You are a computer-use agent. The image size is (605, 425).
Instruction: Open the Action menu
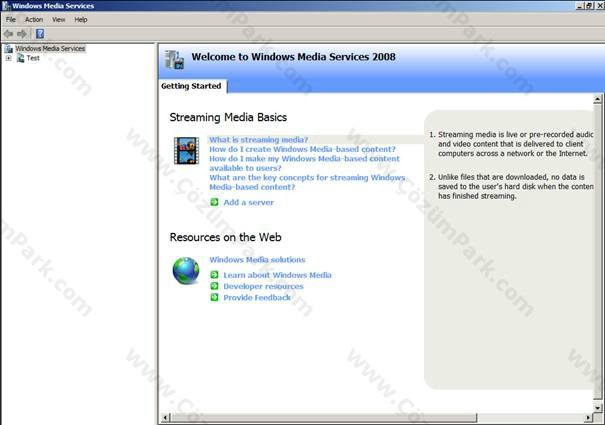tap(34, 19)
